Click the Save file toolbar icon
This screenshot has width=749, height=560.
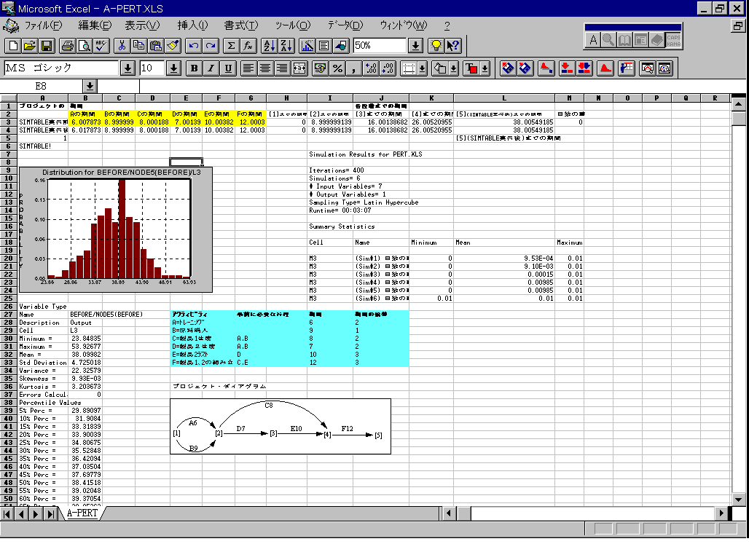click(46, 46)
